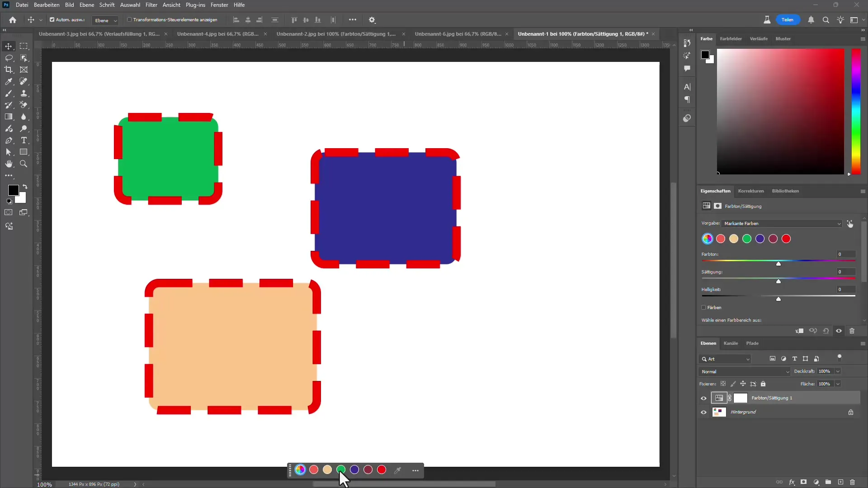Screen dimensions: 868x488
Task: Hide the Farbton/Sättigung 1 layer
Action: pyautogui.click(x=703, y=398)
